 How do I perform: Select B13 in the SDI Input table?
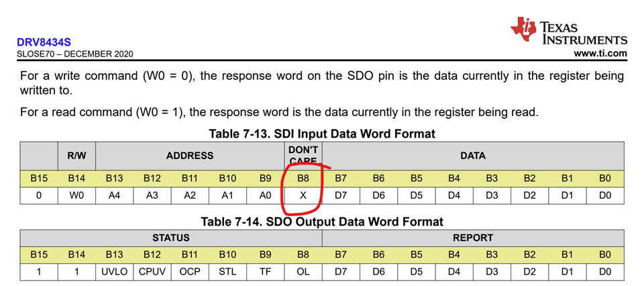(115, 179)
